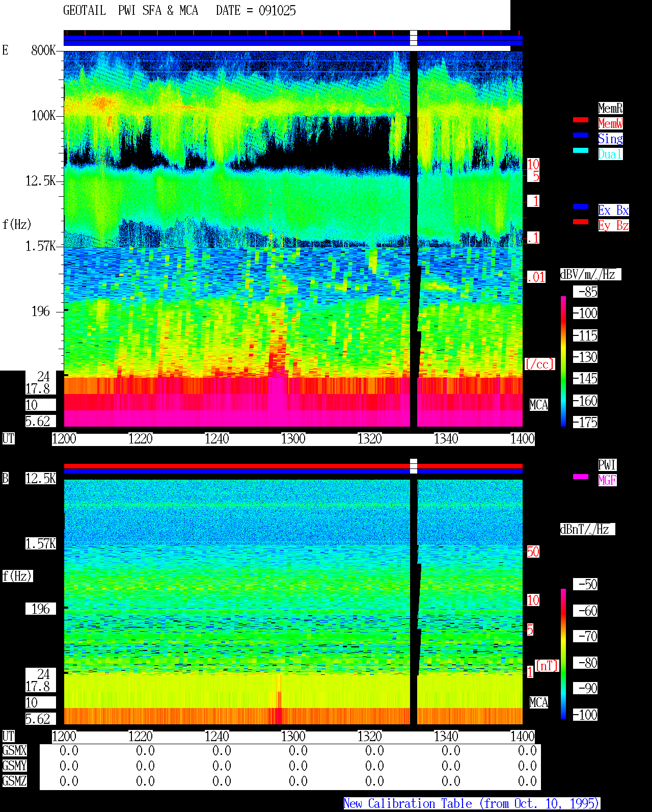Click the GSMX row label
The height and width of the screenshot is (812, 652).
click(14, 750)
